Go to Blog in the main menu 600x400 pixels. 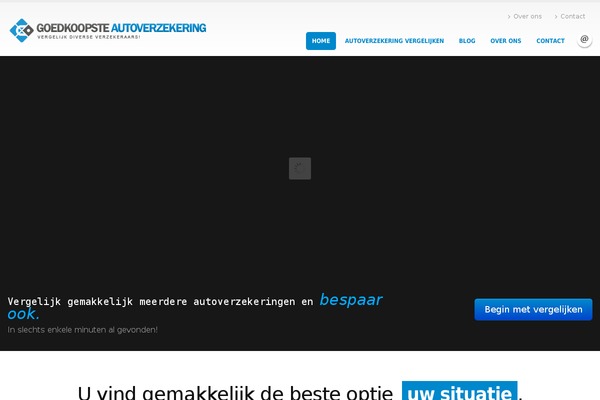tap(467, 41)
